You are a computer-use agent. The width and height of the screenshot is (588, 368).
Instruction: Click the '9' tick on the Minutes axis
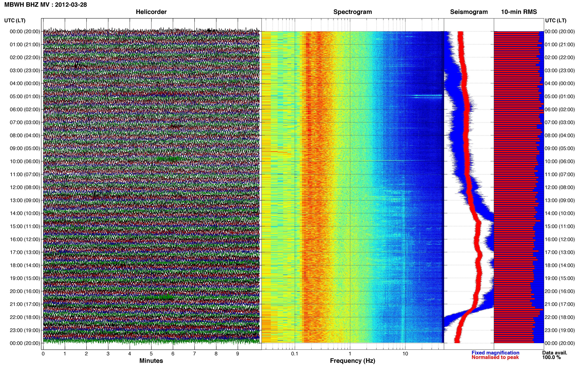pyautogui.click(x=238, y=354)
